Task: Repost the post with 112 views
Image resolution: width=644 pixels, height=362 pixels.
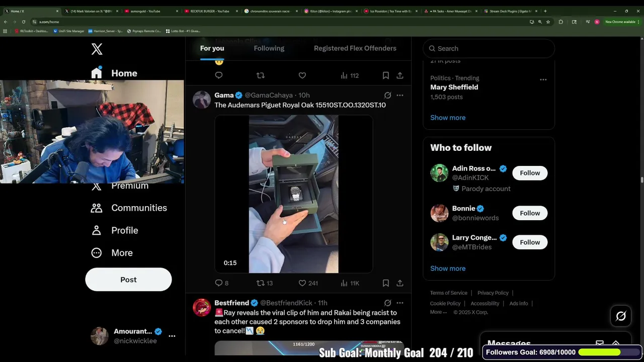Action: pos(261,75)
